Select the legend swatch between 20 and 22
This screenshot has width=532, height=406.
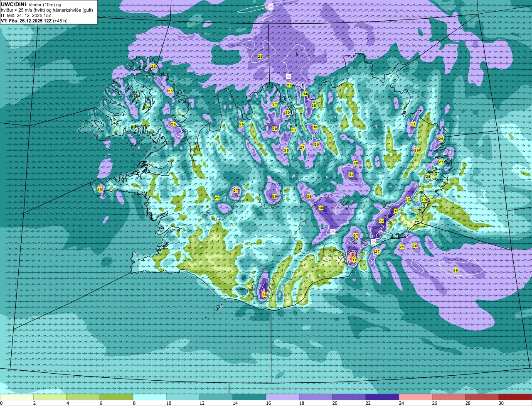(x=349, y=397)
